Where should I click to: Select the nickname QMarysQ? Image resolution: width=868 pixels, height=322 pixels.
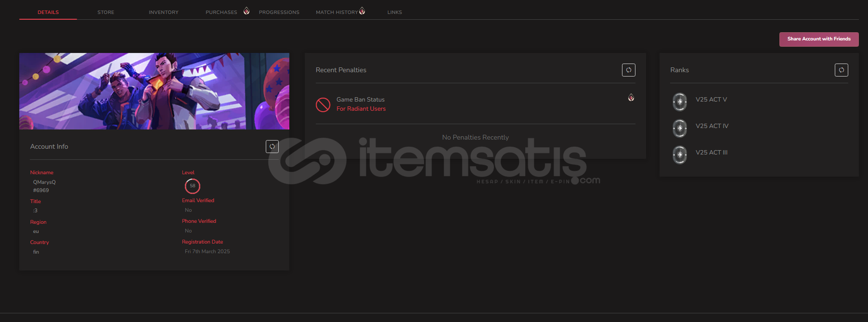click(44, 182)
